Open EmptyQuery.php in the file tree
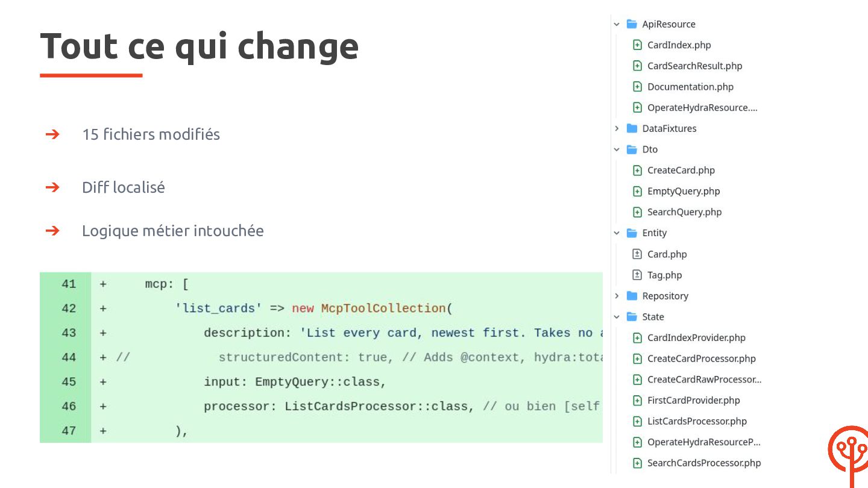The width and height of the screenshot is (868, 488). click(684, 191)
